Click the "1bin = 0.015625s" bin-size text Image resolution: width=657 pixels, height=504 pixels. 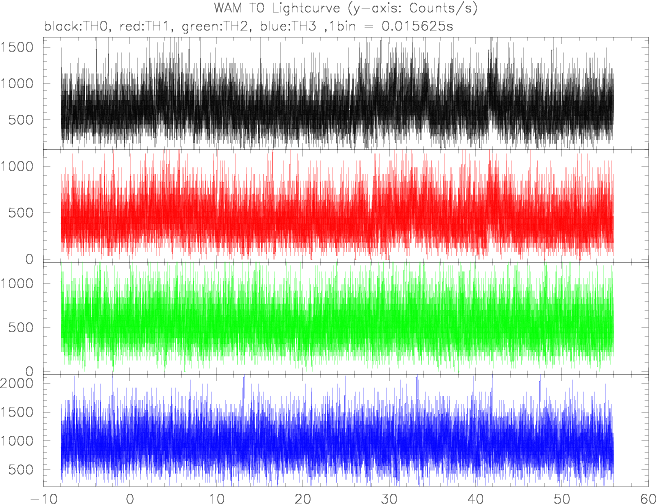point(392,26)
